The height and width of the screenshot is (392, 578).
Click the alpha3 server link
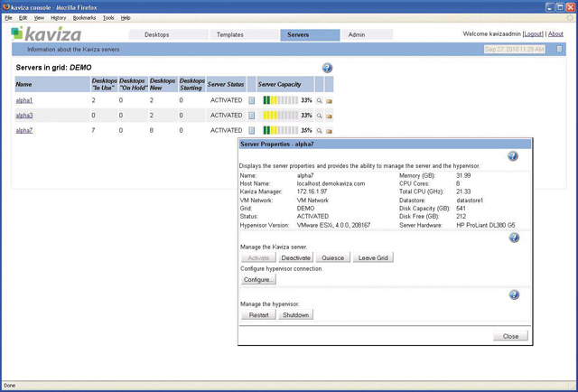pyautogui.click(x=24, y=116)
